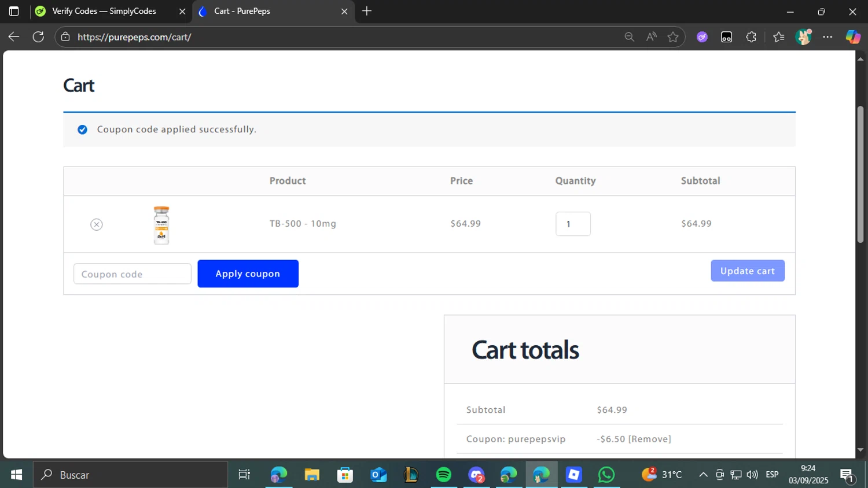The width and height of the screenshot is (868, 488).
Task: Open the TB-500 product thumbnail
Action: pos(161,225)
